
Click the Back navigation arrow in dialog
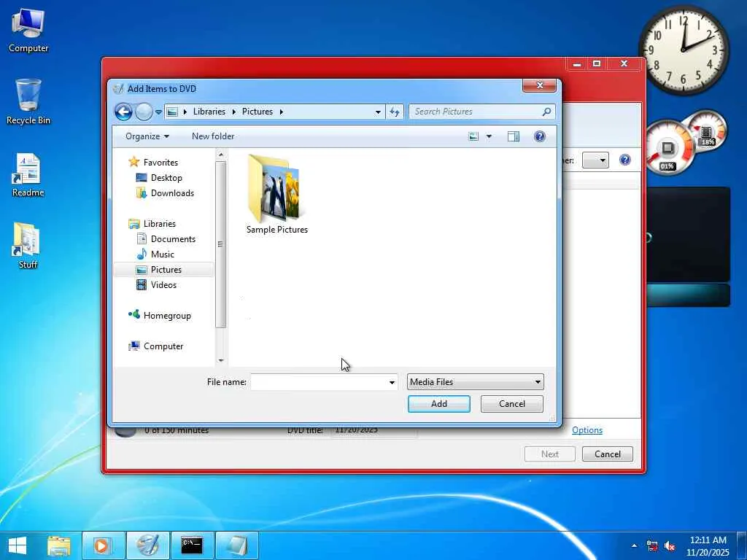click(x=123, y=112)
